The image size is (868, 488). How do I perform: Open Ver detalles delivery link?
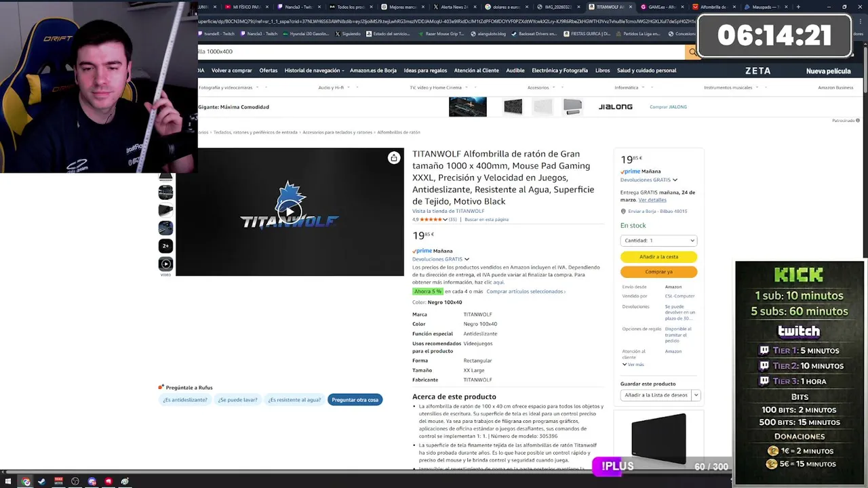pyautogui.click(x=652, y=200)
